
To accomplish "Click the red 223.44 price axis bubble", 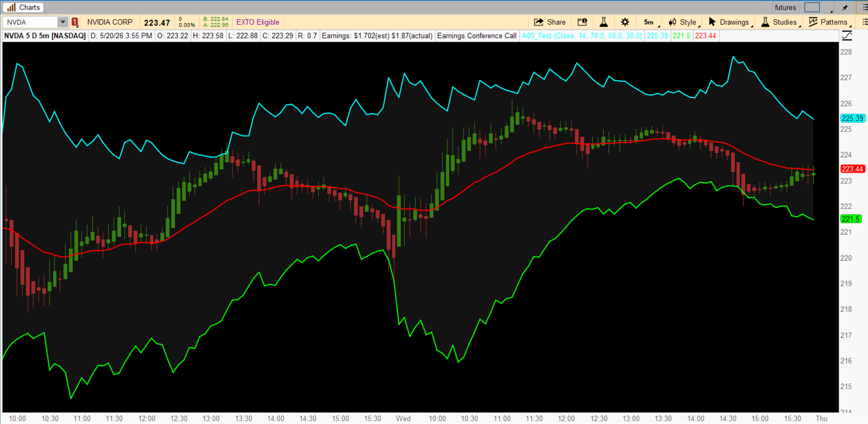I will (852, 169).
